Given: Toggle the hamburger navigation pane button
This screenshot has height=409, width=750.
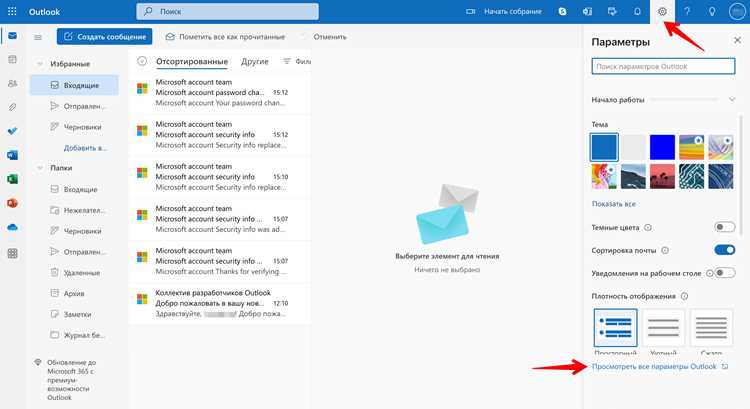Looking at the screenshot, I should [38, 37].
